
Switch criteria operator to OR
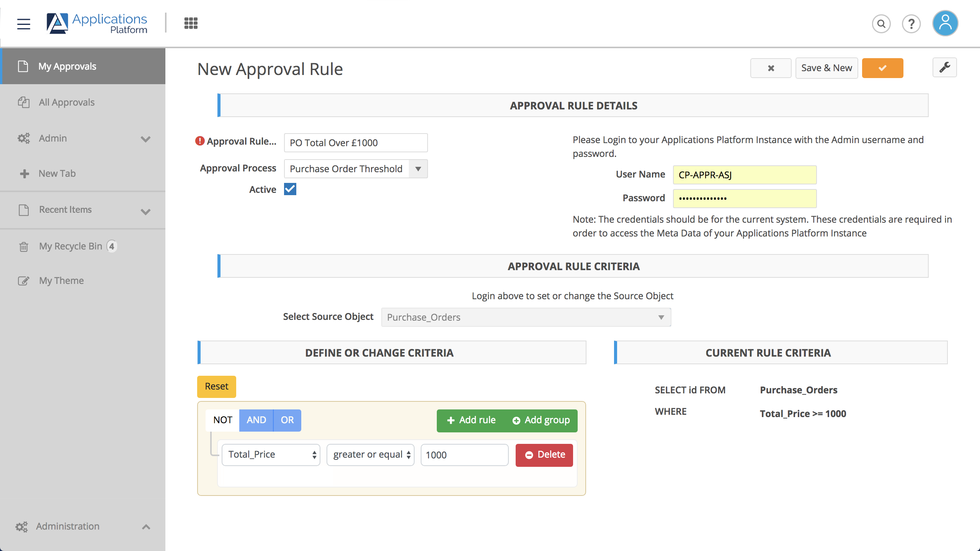[x=287, y=420]
